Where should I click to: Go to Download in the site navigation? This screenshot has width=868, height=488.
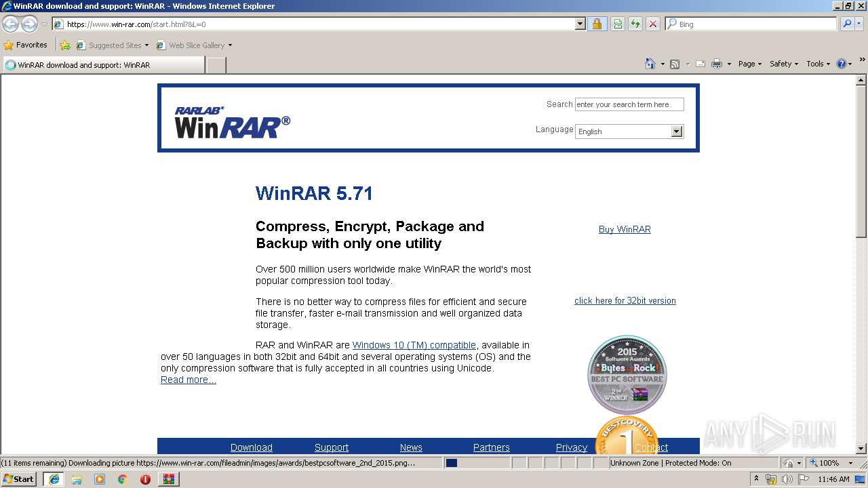(x=252, y=447)
